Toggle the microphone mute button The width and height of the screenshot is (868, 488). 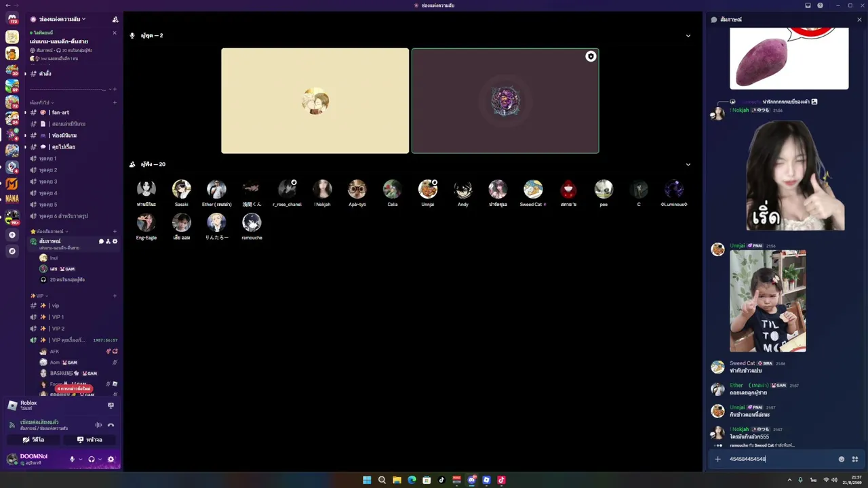click(72, 459)
